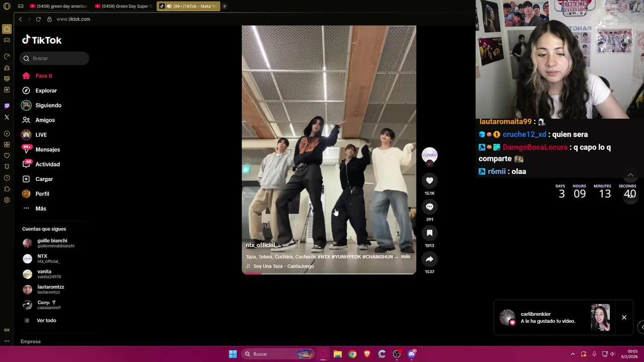Image resolution: width=644 pixels, height=362 pixels.
Task: Open X panel in Opera sidebar
Action: point(7,117)
